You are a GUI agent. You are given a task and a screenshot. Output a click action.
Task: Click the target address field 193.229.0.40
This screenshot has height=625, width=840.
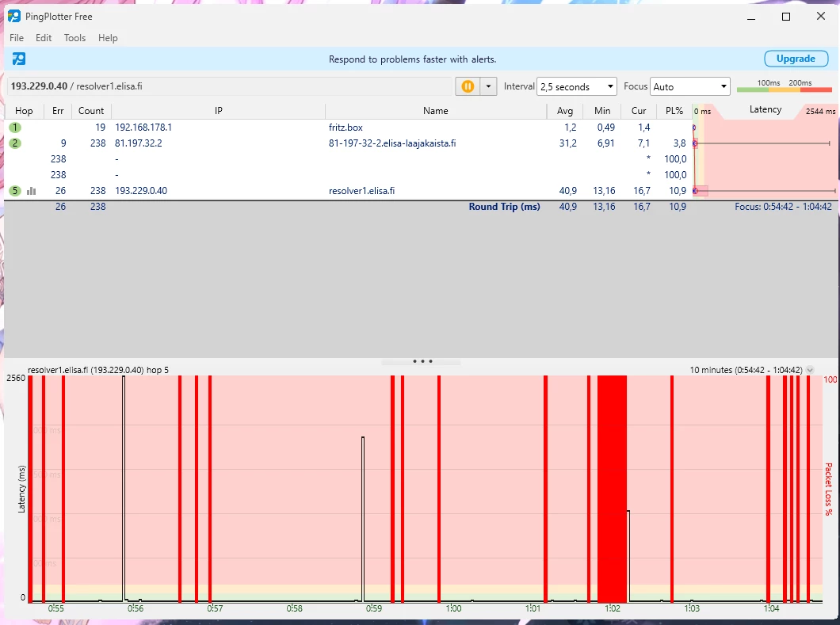pos(230,86)
